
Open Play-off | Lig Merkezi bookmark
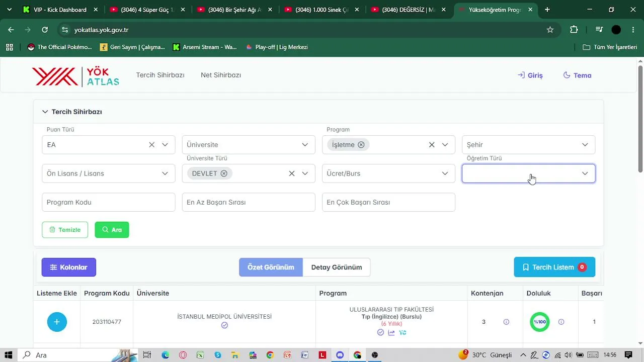277,47
